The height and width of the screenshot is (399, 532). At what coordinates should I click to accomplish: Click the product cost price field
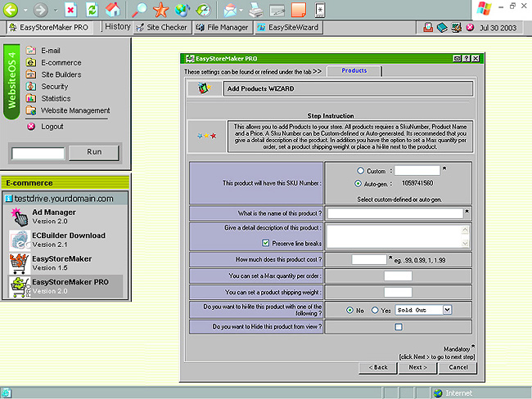369,260
